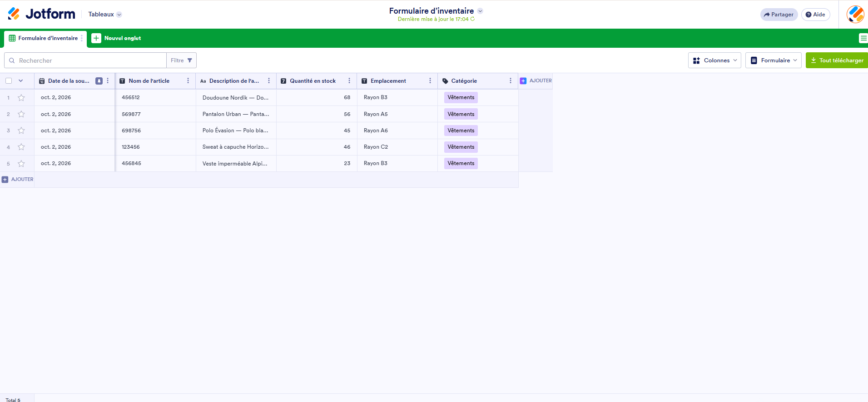The width and height of the screenshot is (868, 402).
Task: Open the Tableaux product dropdown
Action: pyautogui.click(x=105, y=15)
